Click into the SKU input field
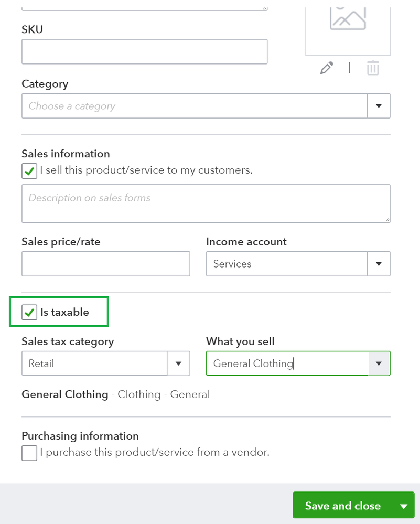 pyautogui.click(x=144, y=52)
